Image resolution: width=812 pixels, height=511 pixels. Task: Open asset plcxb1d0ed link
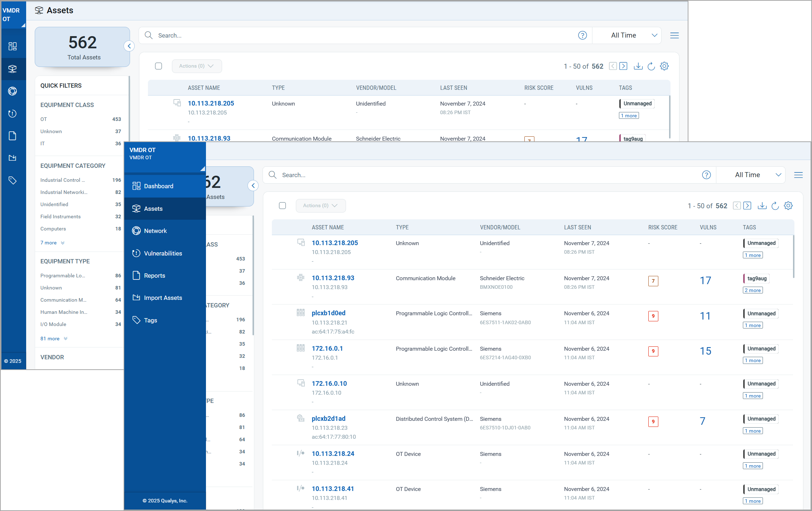click(x=328, y=313)
